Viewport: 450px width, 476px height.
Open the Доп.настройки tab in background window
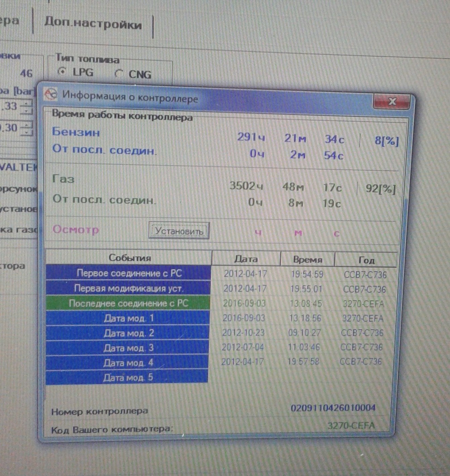click(93, 24)
